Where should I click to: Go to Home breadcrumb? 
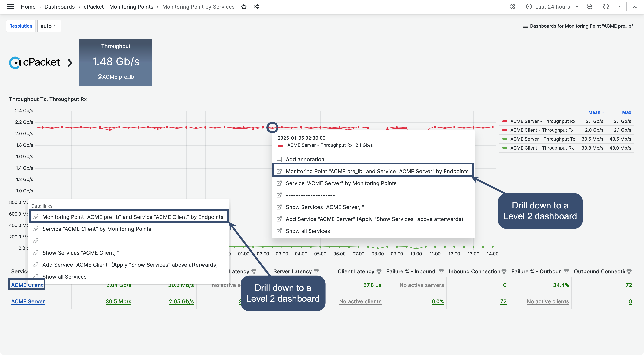28,7
